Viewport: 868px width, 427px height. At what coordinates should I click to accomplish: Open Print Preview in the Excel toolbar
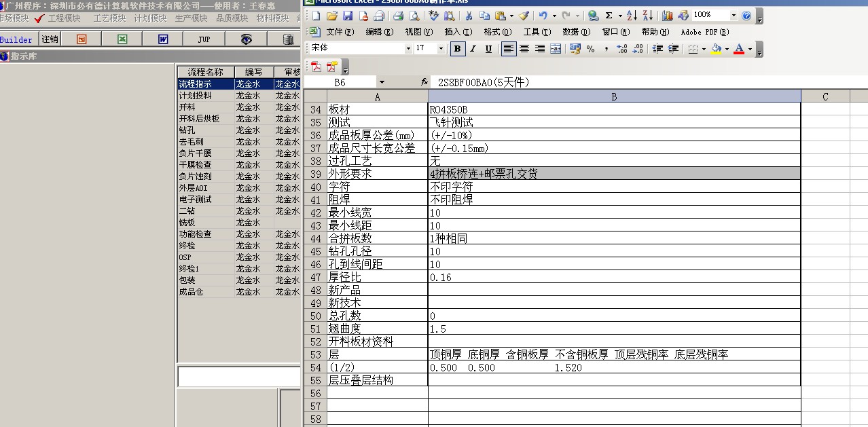pyautogui.click(x=414, y=15)
